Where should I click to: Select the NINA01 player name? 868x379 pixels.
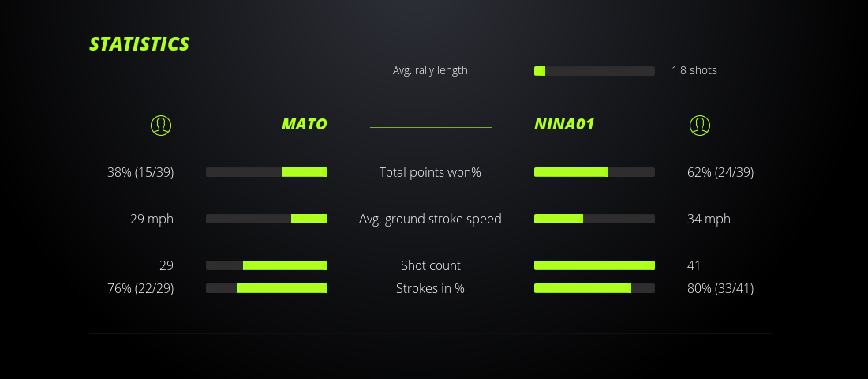[x=564, y=125]
